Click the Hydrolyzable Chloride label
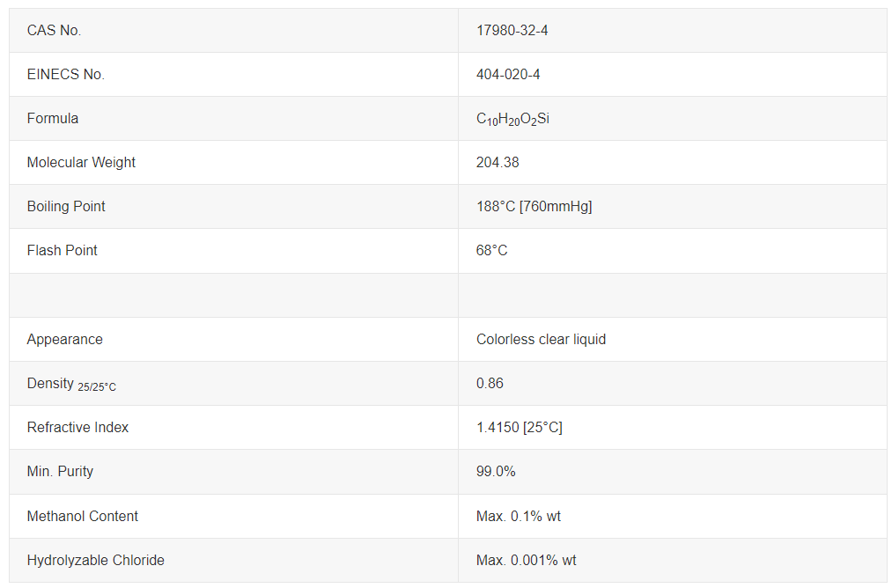The image size is (892, 588). click(96, 561)
